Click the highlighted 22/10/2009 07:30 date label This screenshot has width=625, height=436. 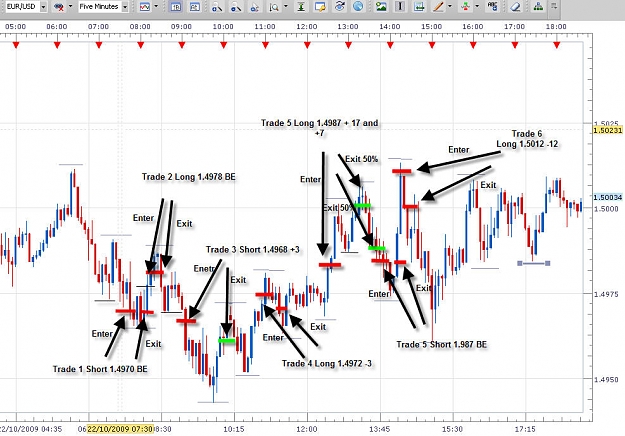[120, 429]
